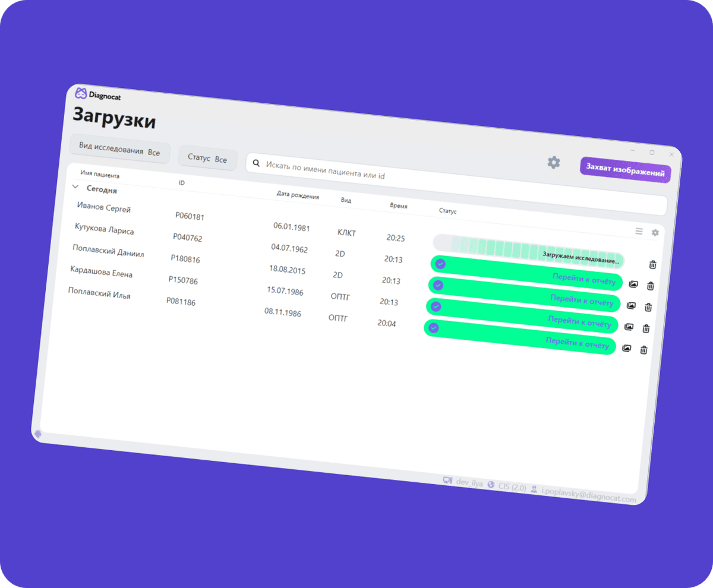Click the birth date 04.07.1962
The image size is (713, 588).
click(289, 248)
